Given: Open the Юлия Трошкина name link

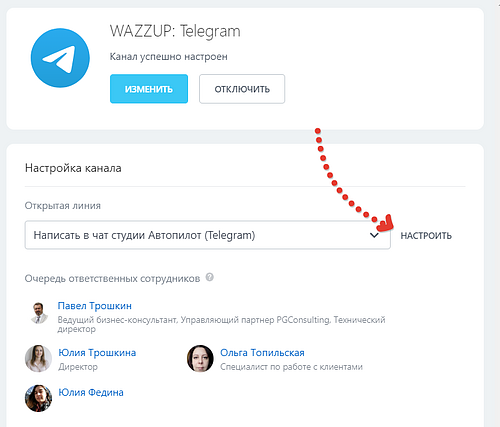Looking at the screenshot, I should click(x=97, y=352).
